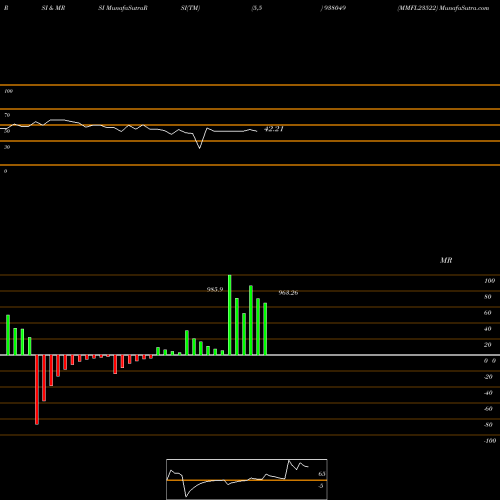Click the MR label above the histogram
Image resolution: width=500 pixels, height=500 pixels.
click(446, 260)
